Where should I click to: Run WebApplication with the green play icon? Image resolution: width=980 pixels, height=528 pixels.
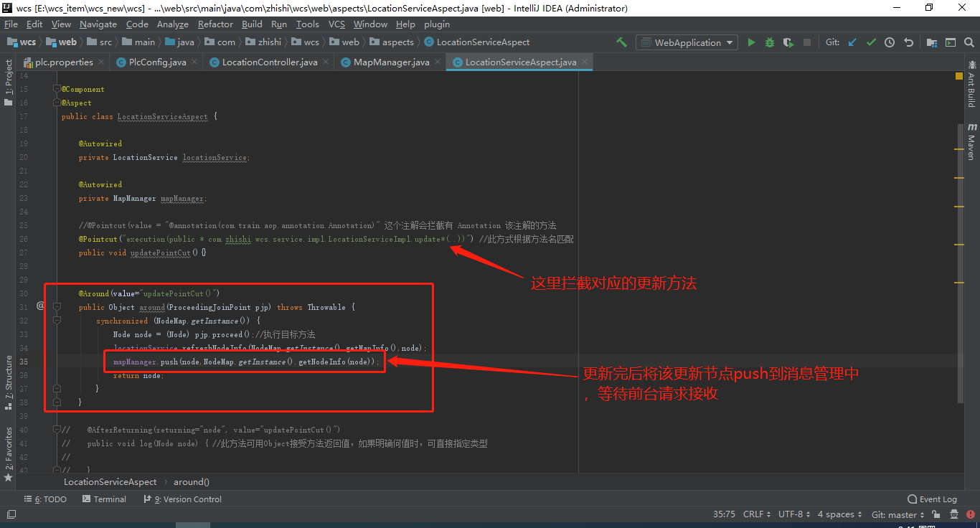click(751, 42)
